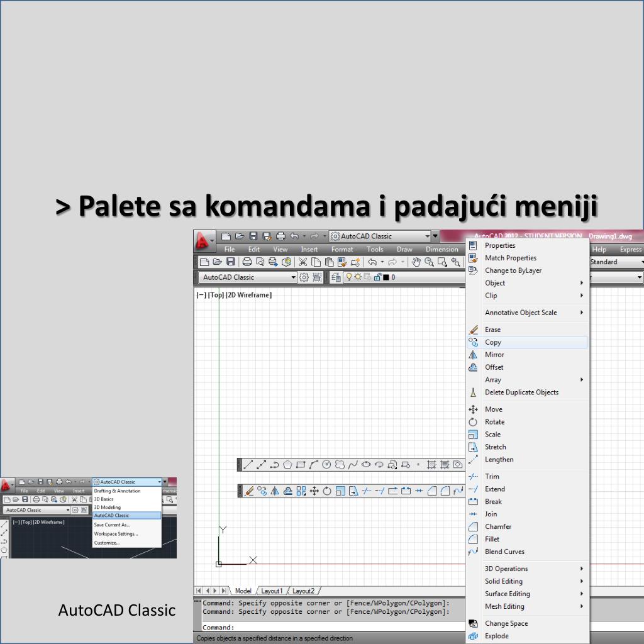This screenshot has width=644, height=644.
Task: Select Drafting & Annotation in small workspace list
Action: tap(127, 491)
